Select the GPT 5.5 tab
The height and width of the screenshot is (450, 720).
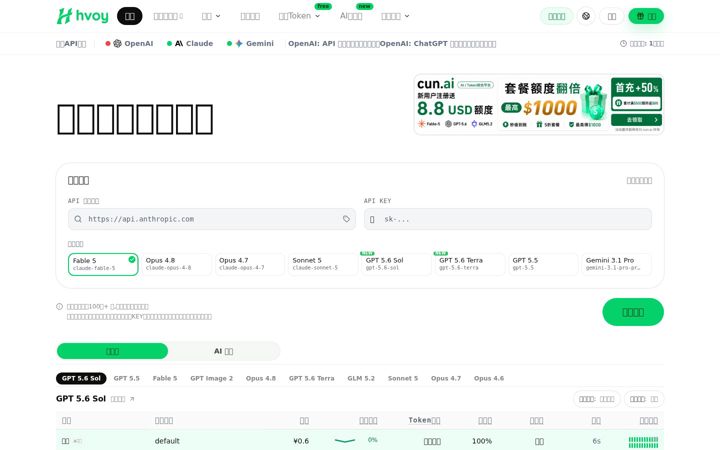(127, 378)
